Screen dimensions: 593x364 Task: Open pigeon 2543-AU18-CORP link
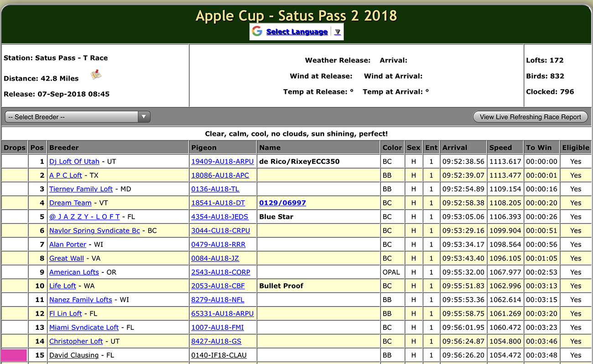tap(220, 272)
